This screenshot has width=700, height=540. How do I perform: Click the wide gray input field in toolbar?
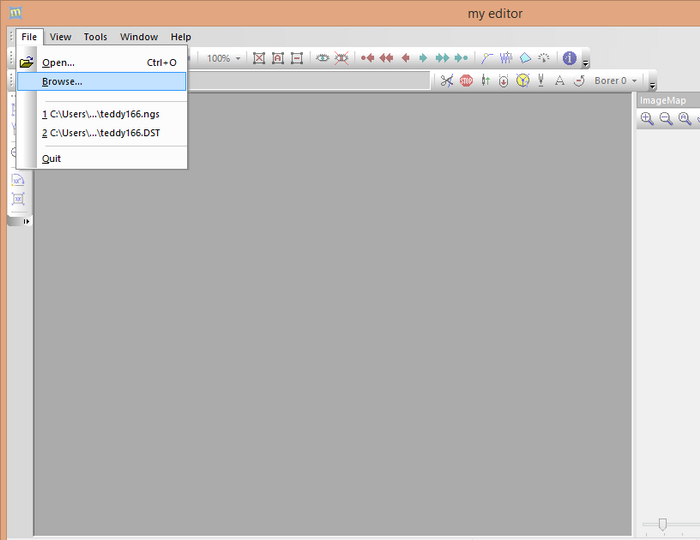click(308, 81)
